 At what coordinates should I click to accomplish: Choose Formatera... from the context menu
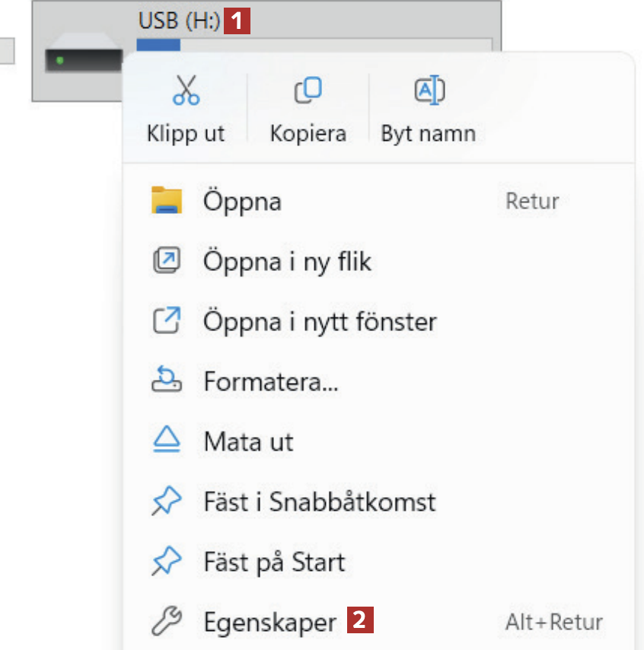270,381
